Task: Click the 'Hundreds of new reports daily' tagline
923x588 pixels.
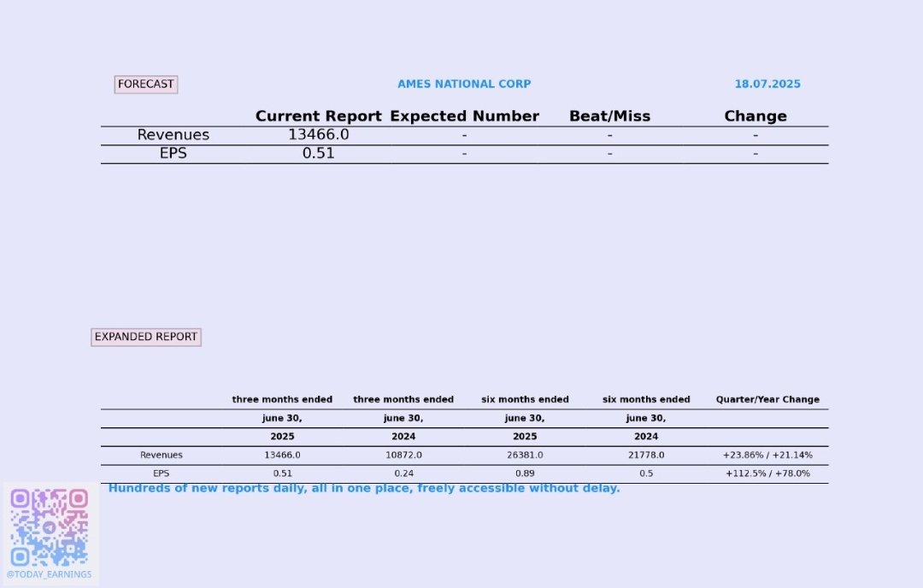Action: point(364,489)
